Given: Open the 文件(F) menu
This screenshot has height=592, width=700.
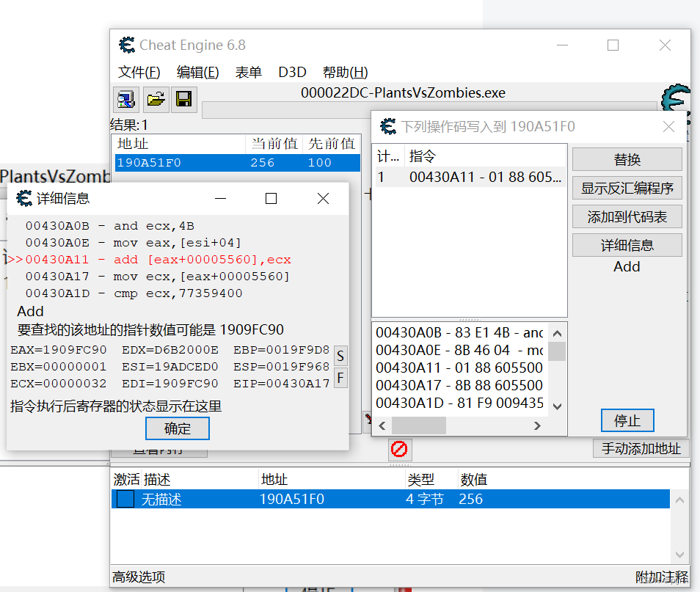Looking at the screenshot, I should coord(139,72).
